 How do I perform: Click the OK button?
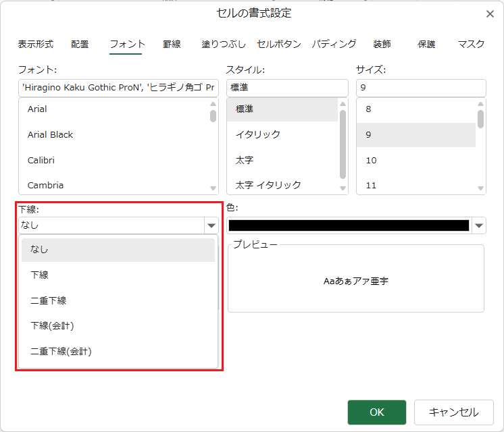[377, 412]
